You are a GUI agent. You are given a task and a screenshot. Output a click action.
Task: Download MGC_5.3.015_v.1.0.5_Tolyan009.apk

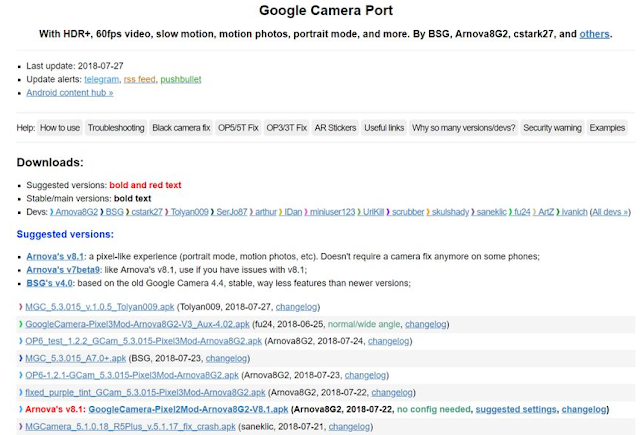(x=100, y=306)
